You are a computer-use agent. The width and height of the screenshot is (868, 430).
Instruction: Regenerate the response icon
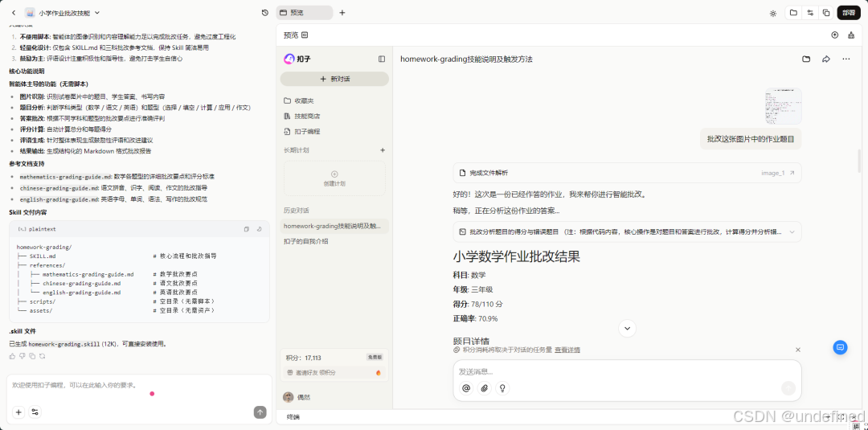[x=42, y=356]
